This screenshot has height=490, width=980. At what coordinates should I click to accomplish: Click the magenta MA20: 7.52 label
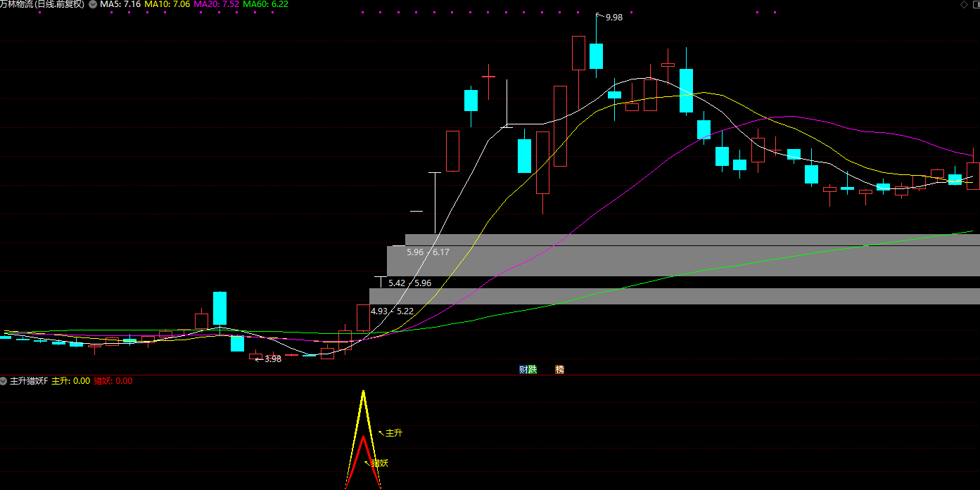(x=216, y=4)
